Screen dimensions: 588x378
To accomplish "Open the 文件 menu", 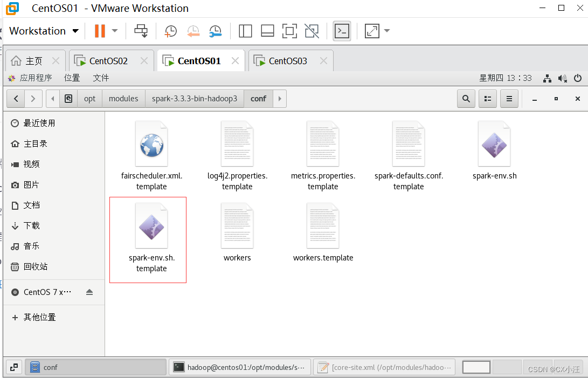I will coord(101,78).
